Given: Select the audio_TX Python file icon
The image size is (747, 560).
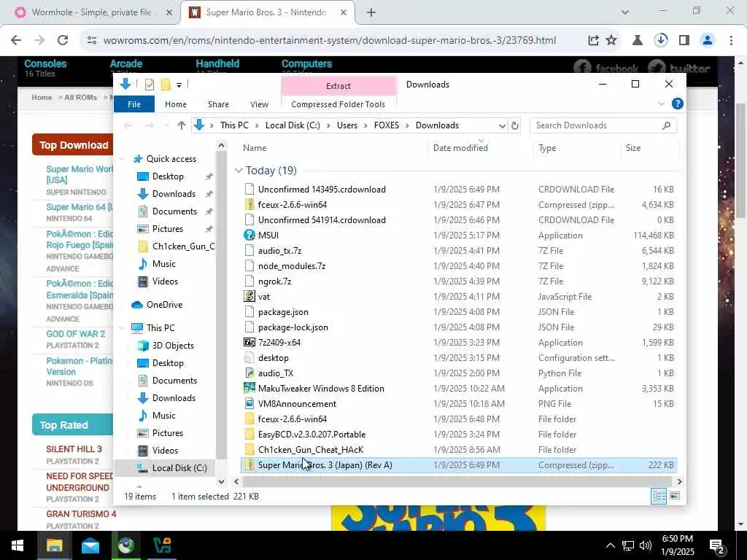Looking at the screenshot, I should [249, 373].
